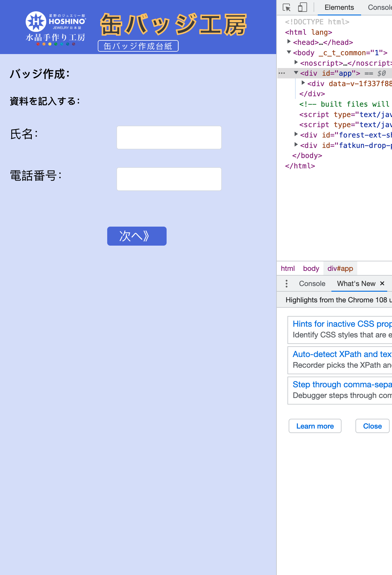Select the What's New drawer tab
The width and height of the screenshot is (392, 575).
pos(356,284)
